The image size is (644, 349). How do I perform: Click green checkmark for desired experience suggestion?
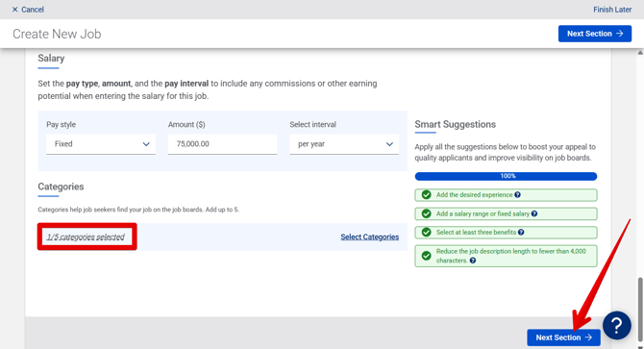tap(427, 194)
